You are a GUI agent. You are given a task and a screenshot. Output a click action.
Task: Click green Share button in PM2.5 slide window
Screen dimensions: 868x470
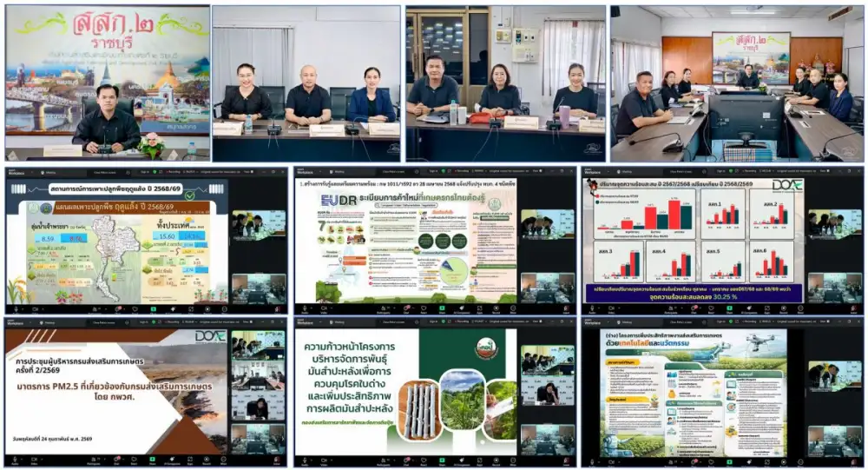[x=152, y=460]
